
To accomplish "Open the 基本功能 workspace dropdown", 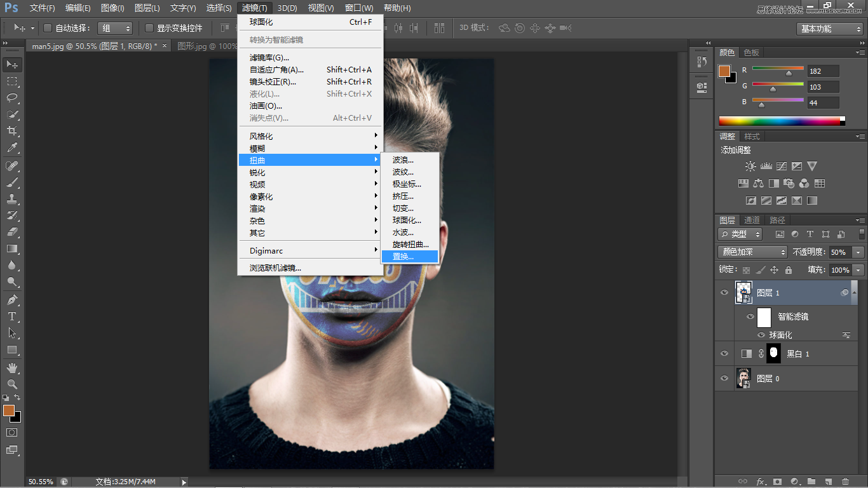I will tap(830, 29).
